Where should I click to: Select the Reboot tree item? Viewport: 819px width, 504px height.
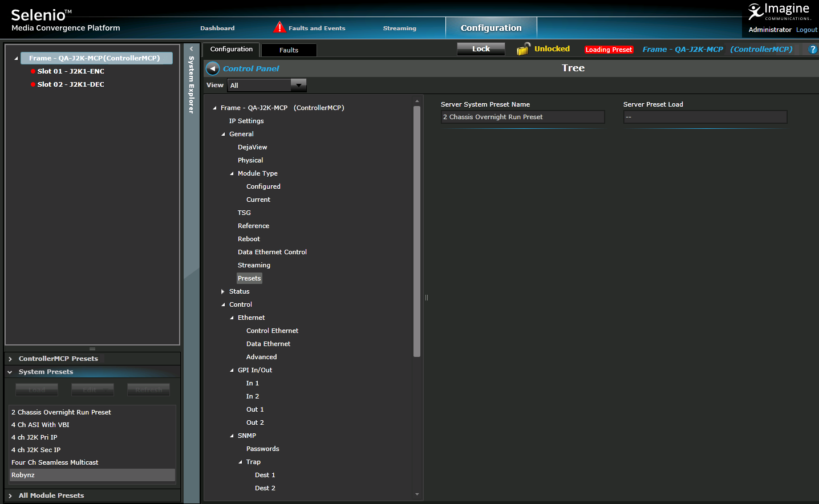(x=249, y=239)
